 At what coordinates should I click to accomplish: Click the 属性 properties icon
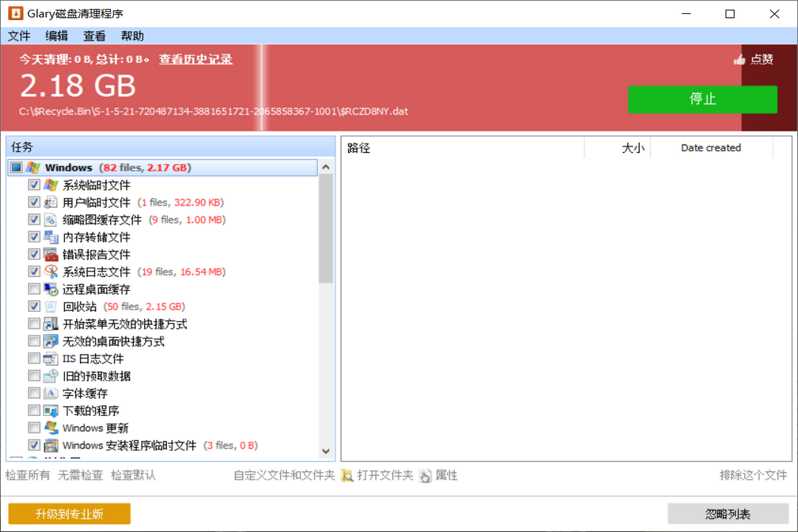tap(426, 475)
